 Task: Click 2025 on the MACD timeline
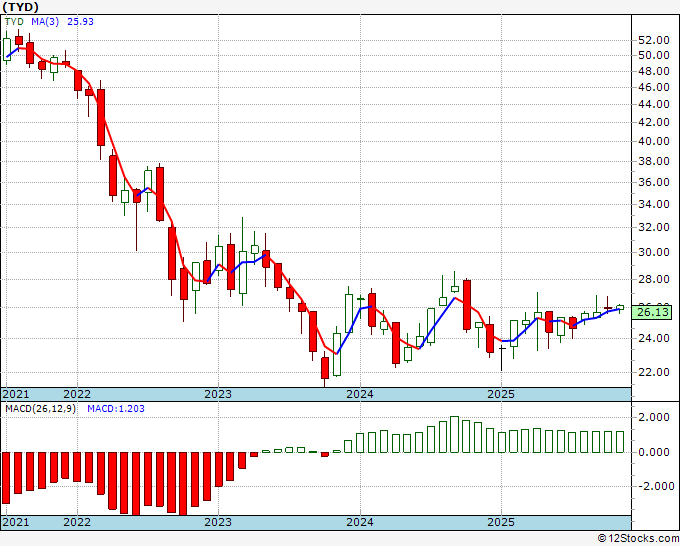501,522
